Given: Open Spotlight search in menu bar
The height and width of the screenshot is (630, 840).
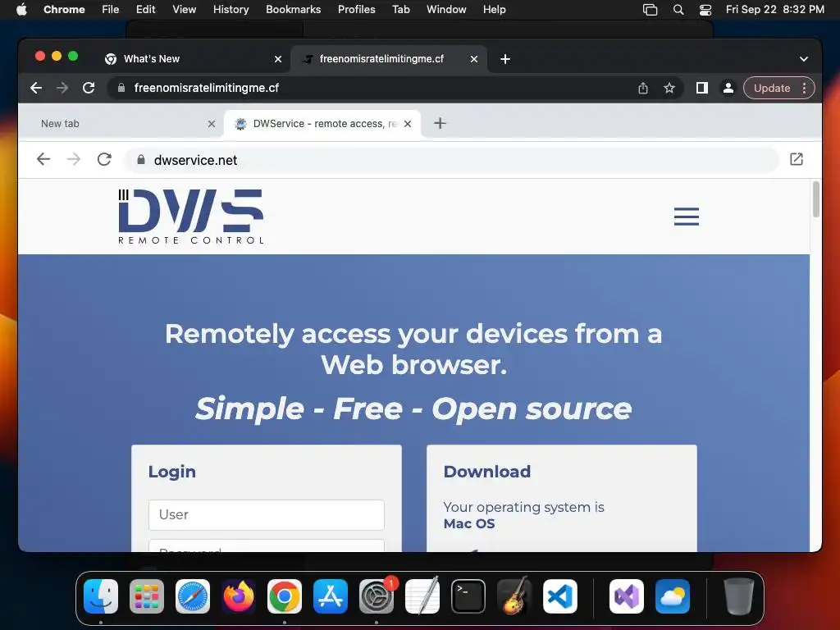Looking at the screenshot, I should (x=678, y=10).
